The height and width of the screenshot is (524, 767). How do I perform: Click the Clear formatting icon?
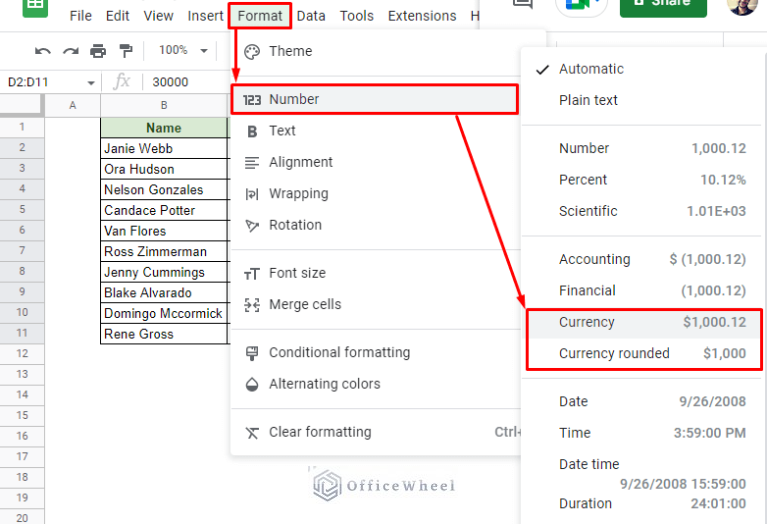coord(252,433)
